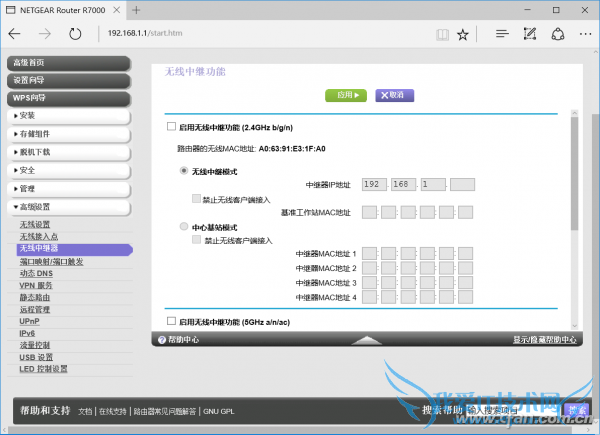
Task: Click first field of 中继器MAC地址 3
Action: 369,282
